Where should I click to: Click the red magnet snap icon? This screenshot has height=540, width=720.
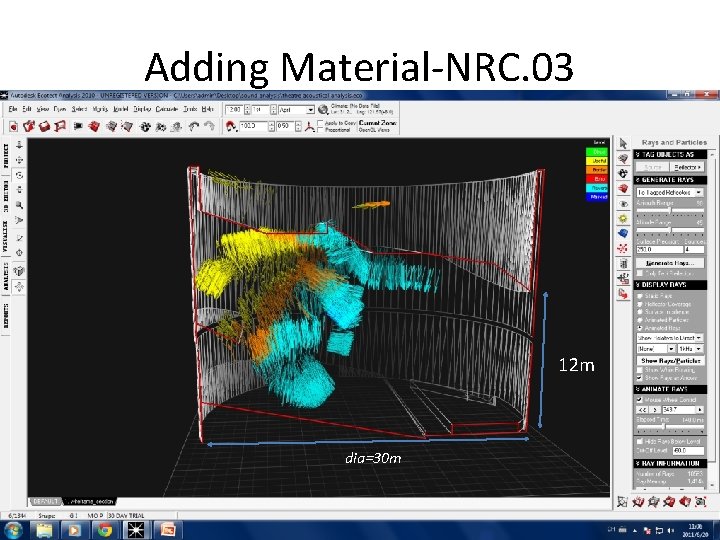pos(231,126)
